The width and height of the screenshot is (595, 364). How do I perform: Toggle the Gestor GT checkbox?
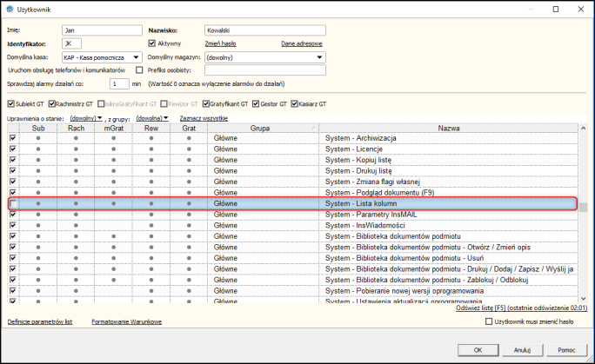tap(256, 103)
